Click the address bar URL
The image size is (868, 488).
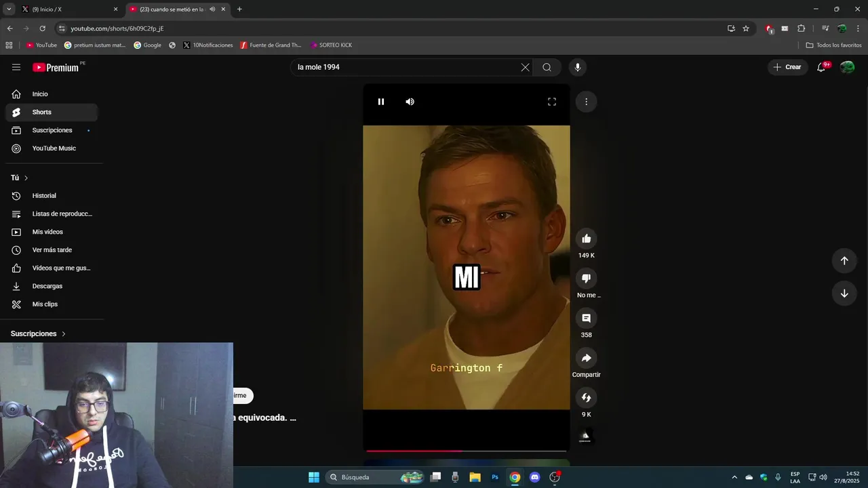[117, 28]
